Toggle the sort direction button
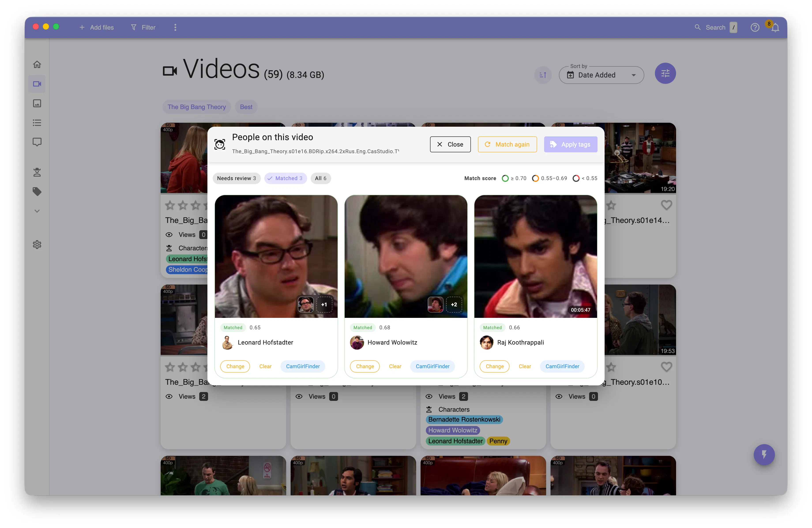The image size is (812, 528). point(543,75)
